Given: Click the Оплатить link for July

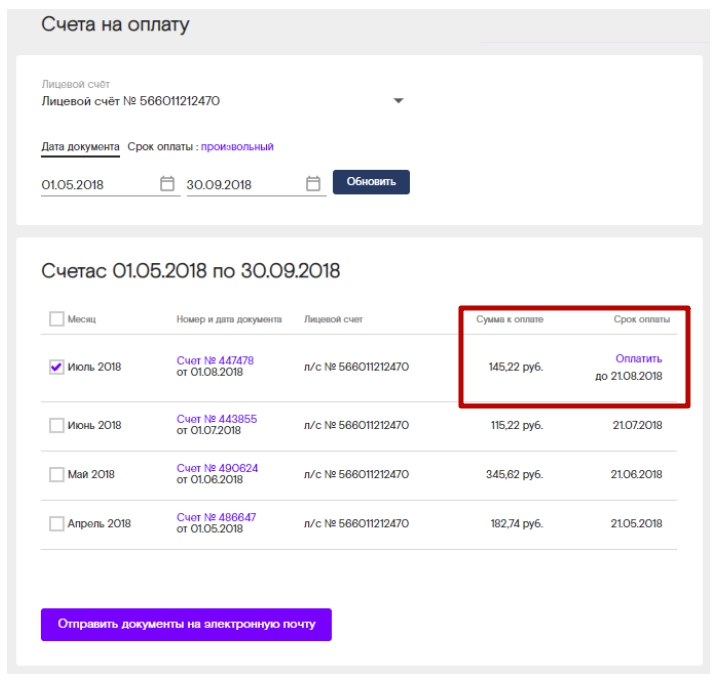Looking at the screenshot, I should click(638, 358).
